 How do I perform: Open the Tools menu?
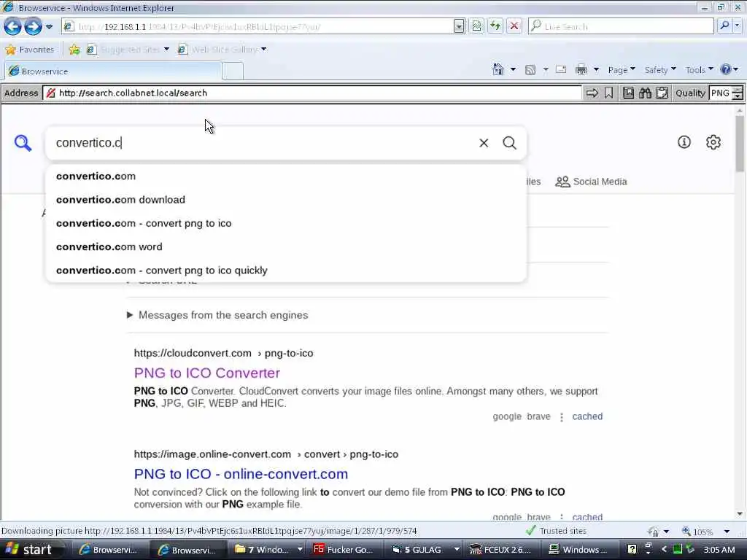(700, 70)
